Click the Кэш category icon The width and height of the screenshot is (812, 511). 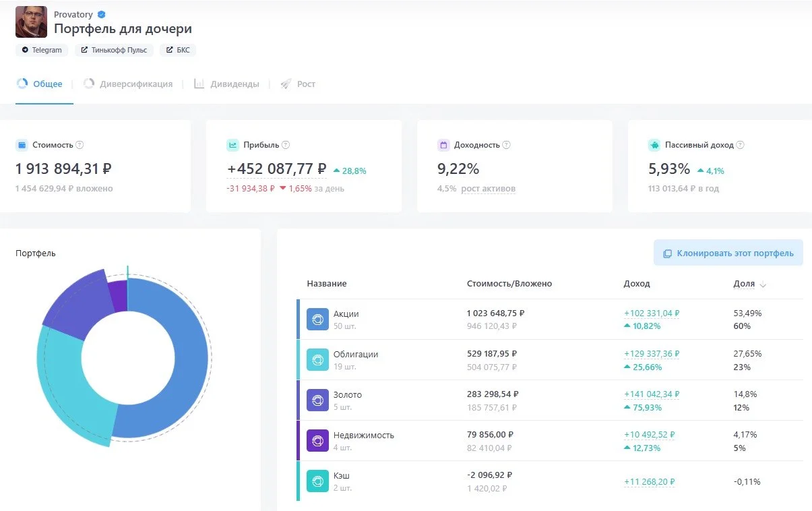[317, 481]
